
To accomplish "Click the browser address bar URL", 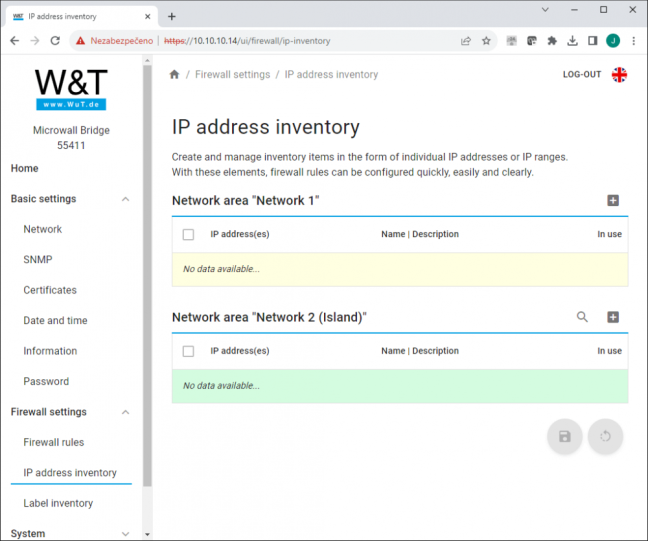I will (x=247, y=41).
